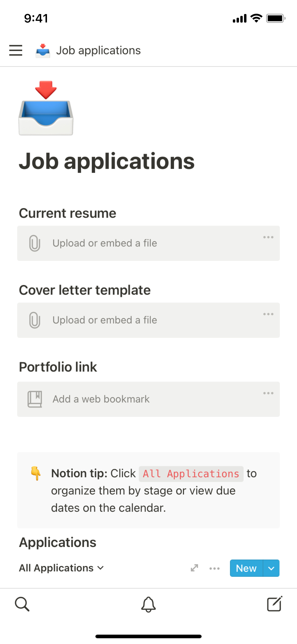Expand Applications database to full page
297x644 pixels.
195,568
